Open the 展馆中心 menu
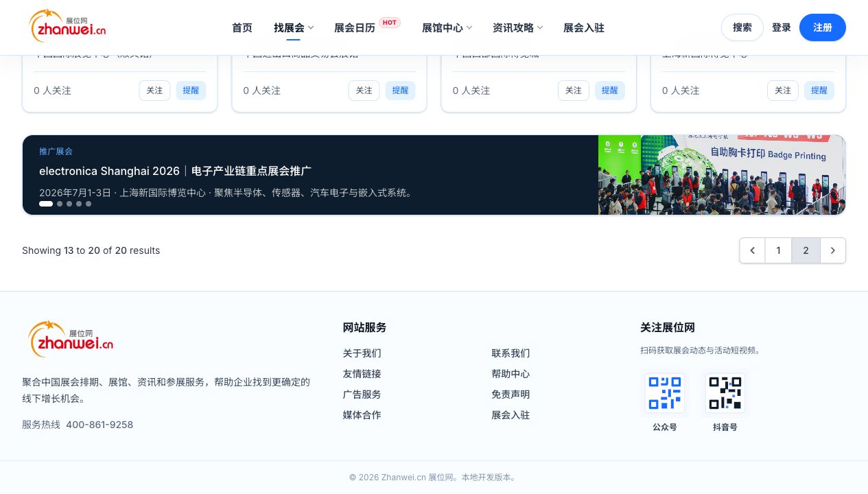This screenshot has width=868, height=494. pos(443,27)
